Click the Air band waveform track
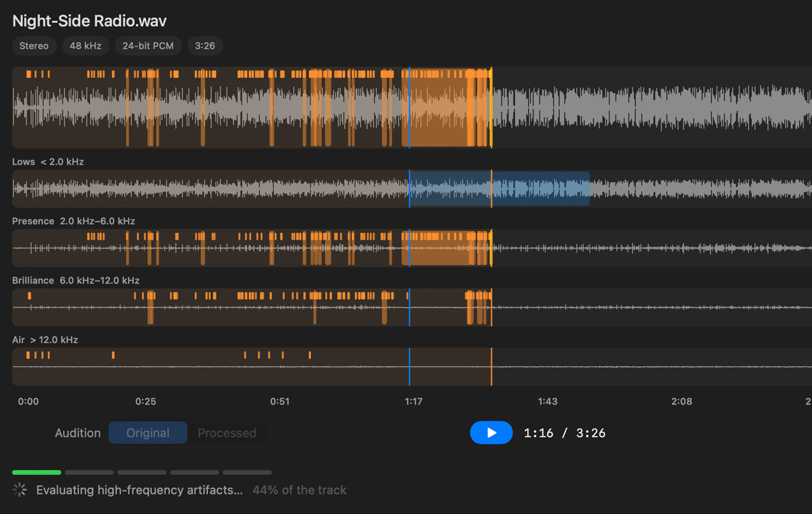 click(x=412, y=366)
